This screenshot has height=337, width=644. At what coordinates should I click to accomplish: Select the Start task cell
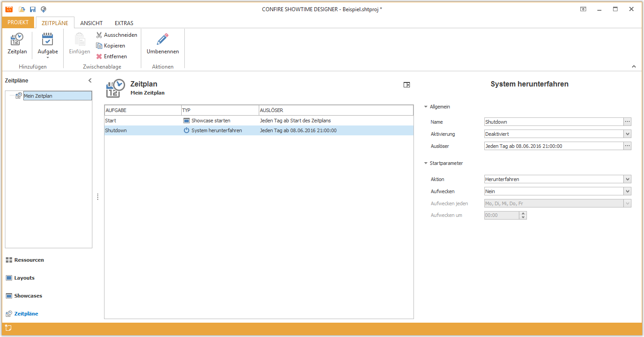coord(143,121)
